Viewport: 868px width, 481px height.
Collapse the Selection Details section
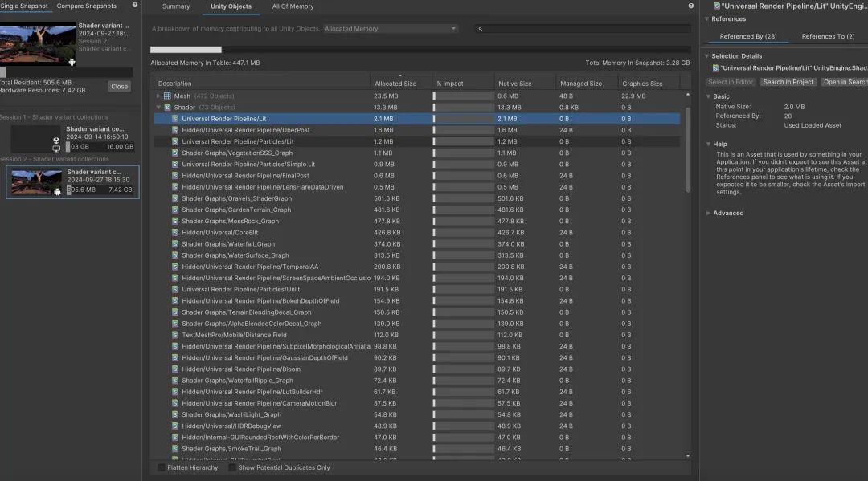[707, 56]
